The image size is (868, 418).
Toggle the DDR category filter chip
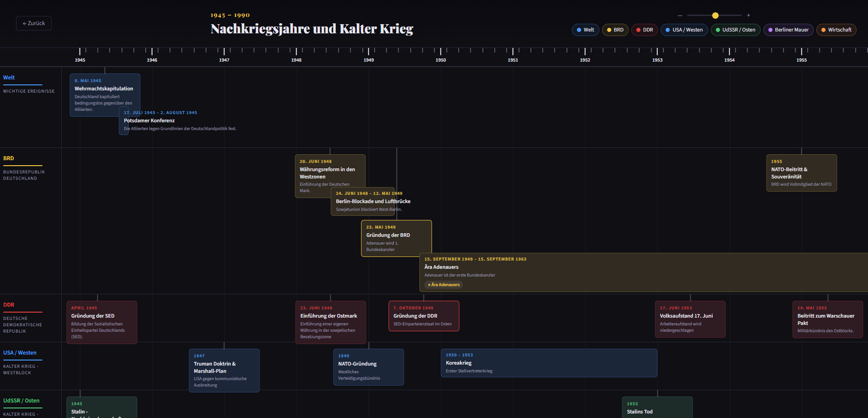[645, 30]
